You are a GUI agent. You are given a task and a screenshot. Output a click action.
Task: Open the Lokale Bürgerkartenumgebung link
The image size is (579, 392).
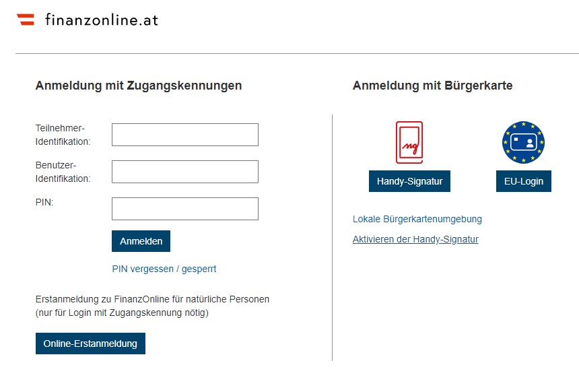417,219
